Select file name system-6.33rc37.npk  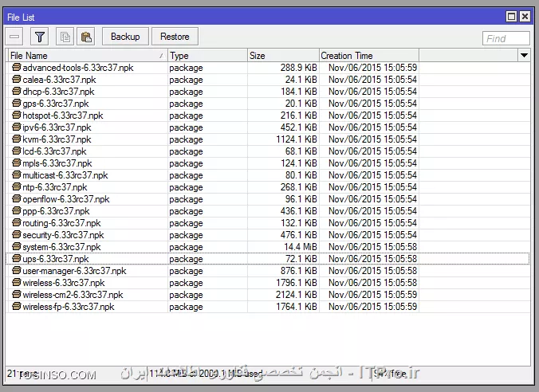click(x=62, y=247)
